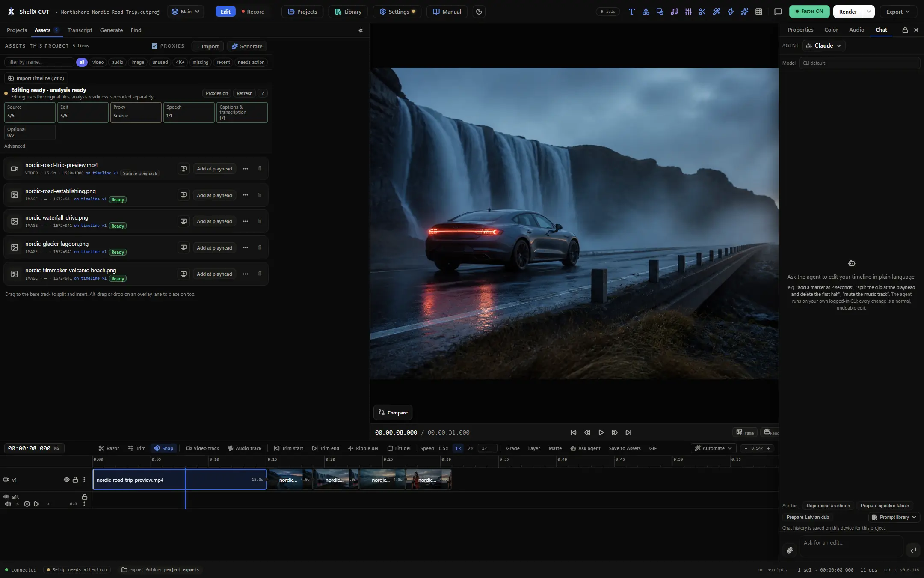
Task: Toggle the PROXIES checkbox
Action: 154,46
